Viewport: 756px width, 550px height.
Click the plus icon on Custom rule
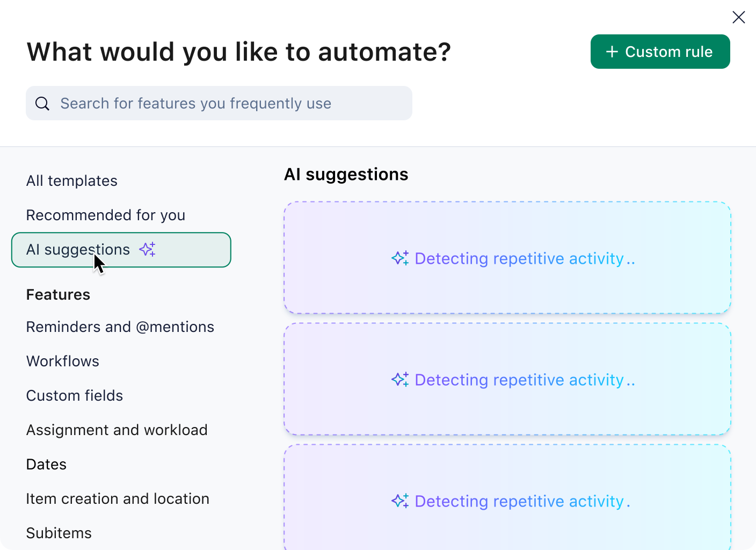click(612, 52)
